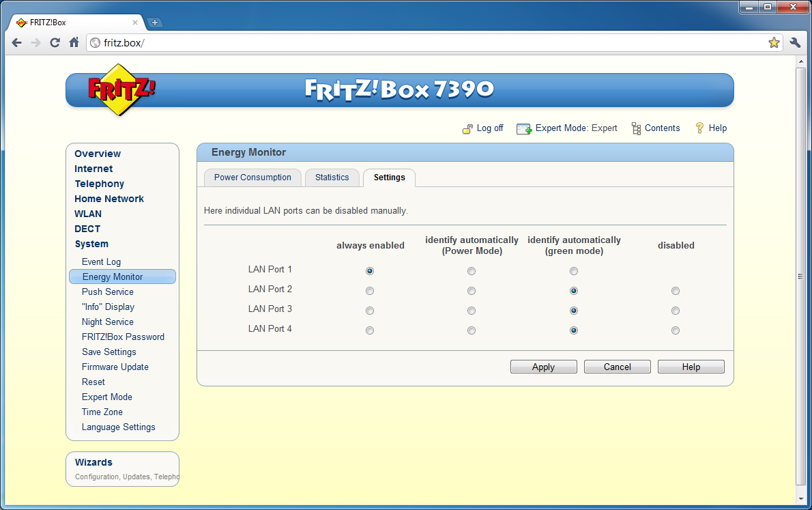This screenshot has width=812, height=510.
Task: Click the FRITZ! logo
Action: [x=121, y=89]
